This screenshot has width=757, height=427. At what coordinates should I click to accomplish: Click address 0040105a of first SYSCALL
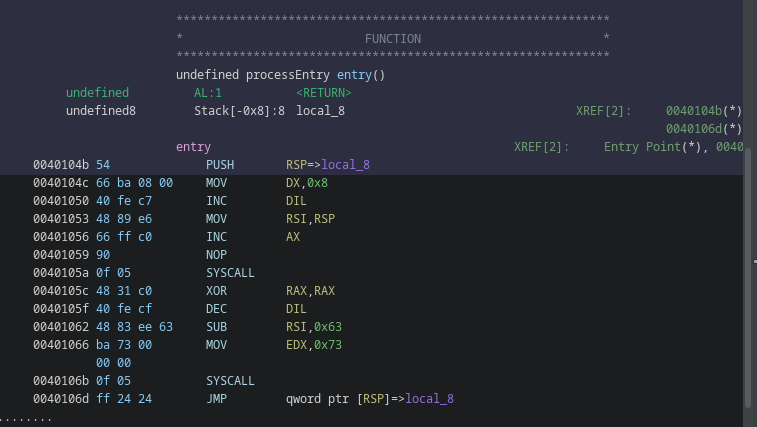61,273
